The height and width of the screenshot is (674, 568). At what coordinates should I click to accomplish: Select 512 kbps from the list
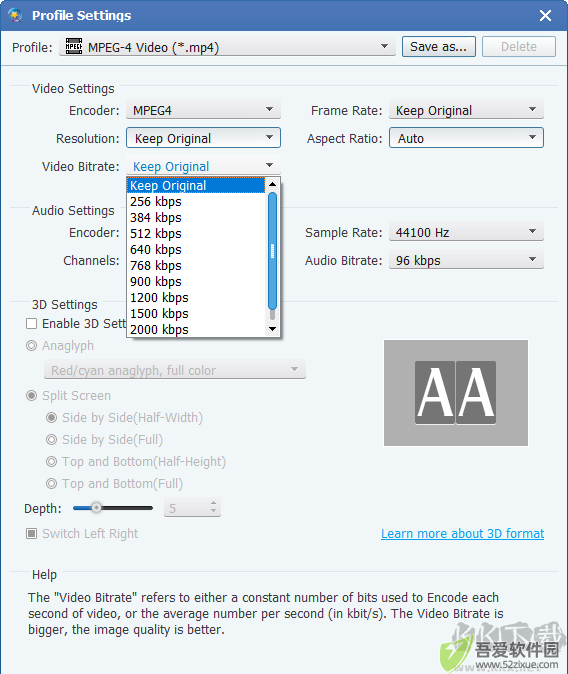(196, 233)
